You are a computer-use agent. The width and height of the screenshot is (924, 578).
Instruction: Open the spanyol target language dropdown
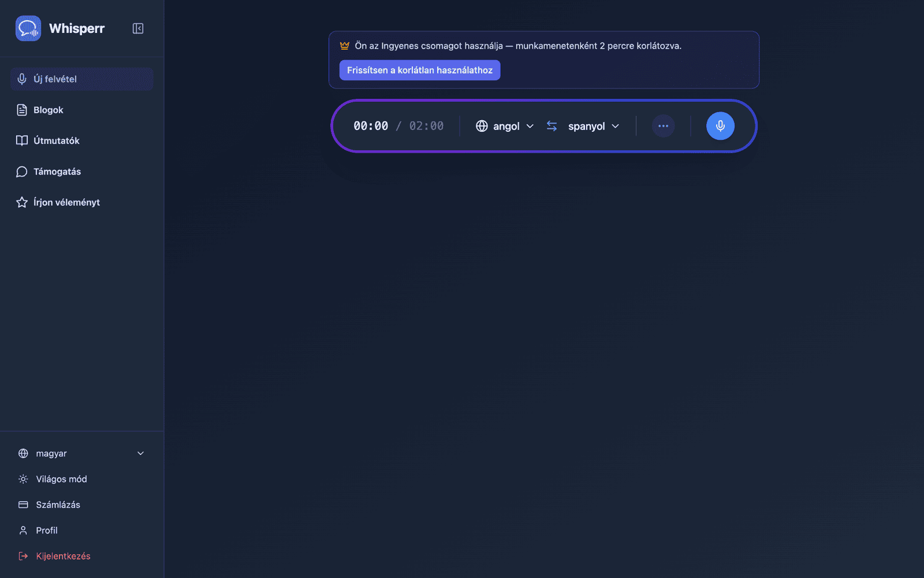(x=594, y=126)
